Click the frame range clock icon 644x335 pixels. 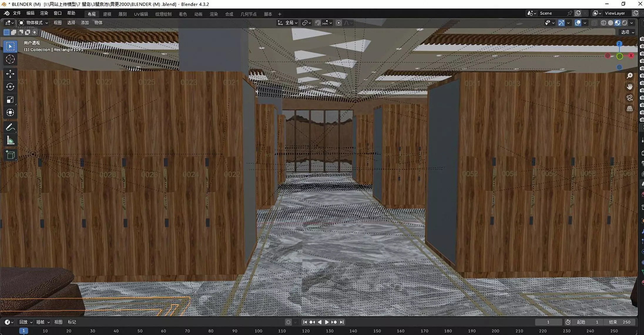pyautogui.click(x=568, y=322)
